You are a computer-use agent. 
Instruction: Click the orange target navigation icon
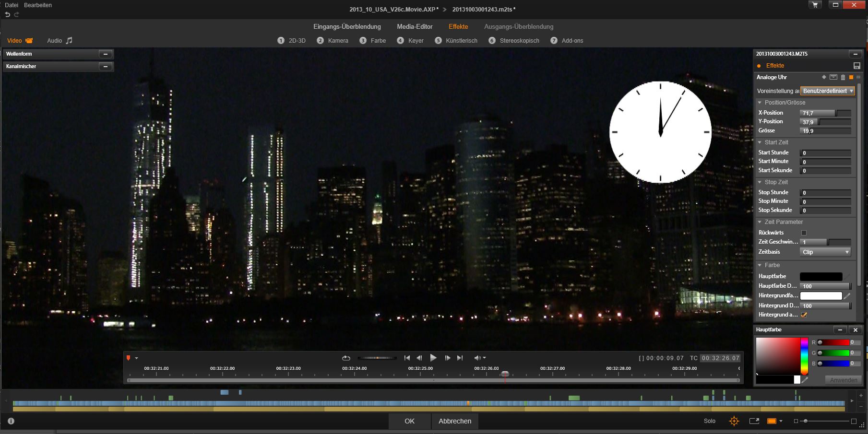click(x=734, y=421)
